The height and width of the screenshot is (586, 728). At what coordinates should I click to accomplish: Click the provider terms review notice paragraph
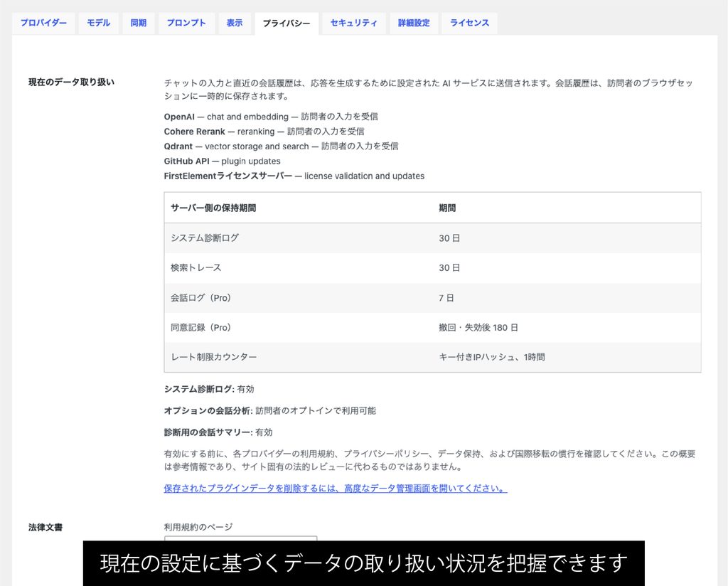click(429, 460)
